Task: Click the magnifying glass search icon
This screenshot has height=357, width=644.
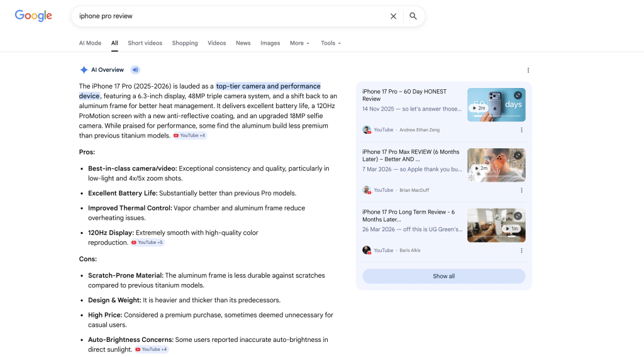Action: pos(413,16)
